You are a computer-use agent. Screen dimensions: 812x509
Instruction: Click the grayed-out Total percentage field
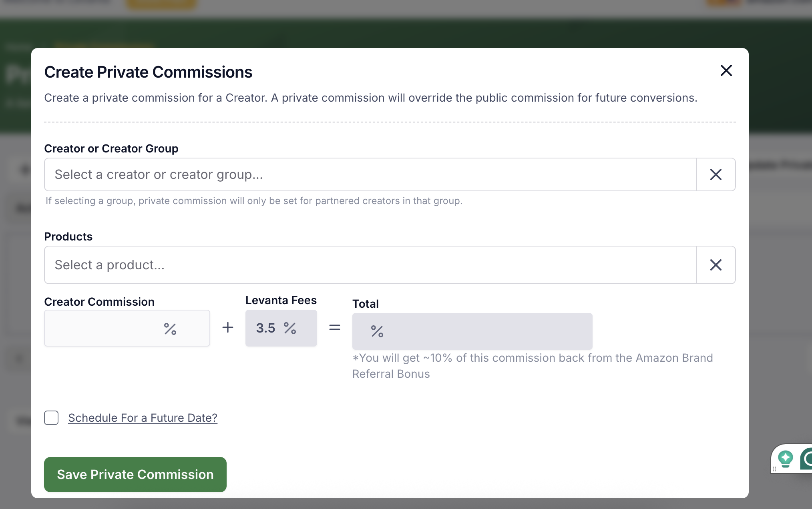[x=472, y=331]
